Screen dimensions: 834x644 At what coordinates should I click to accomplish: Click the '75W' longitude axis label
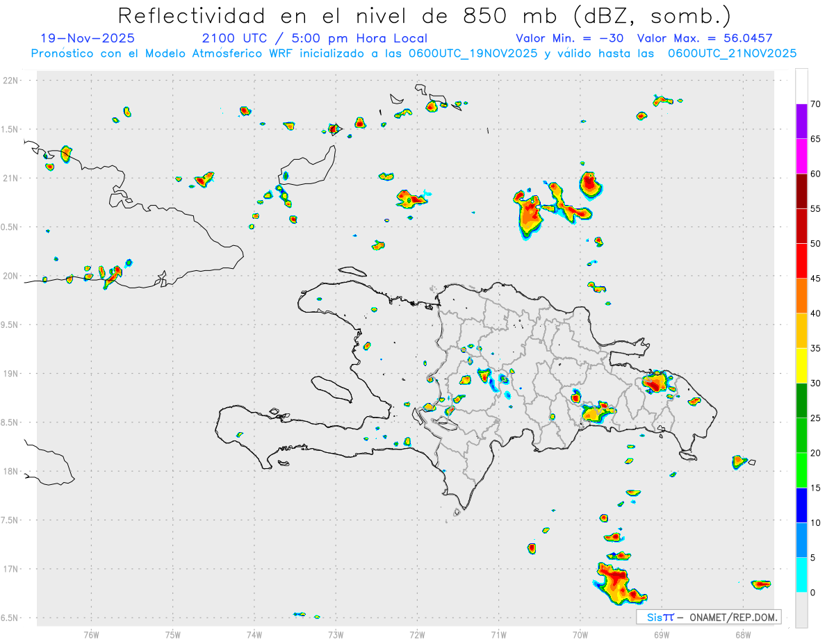(173, 634)
